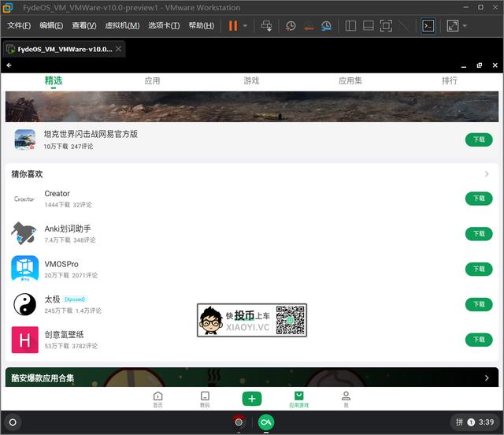Expand the 猜你喜欢 section chevron

coord(487,174)
